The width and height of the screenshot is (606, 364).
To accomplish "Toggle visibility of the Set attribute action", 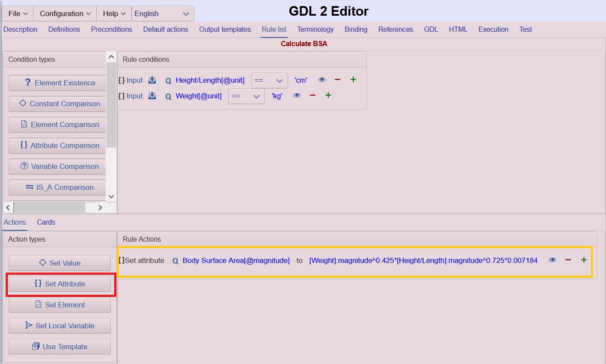I will (552, 260).
